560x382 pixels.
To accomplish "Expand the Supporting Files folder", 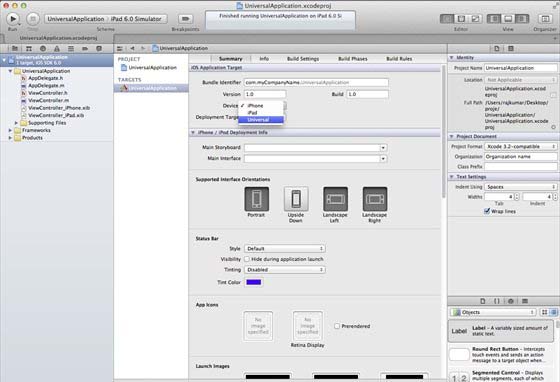I will coord(16,123).
